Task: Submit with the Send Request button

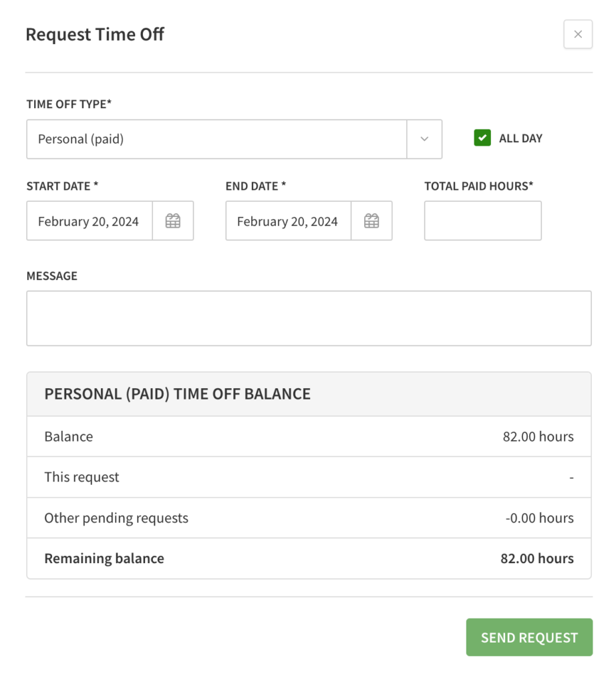Action: [528, 637]
